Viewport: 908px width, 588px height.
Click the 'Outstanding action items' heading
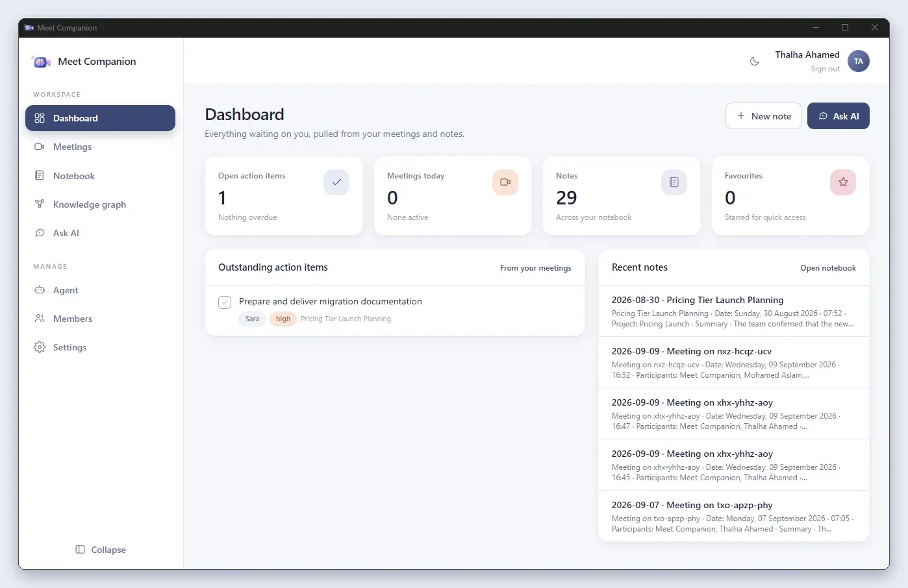(273, 267)
